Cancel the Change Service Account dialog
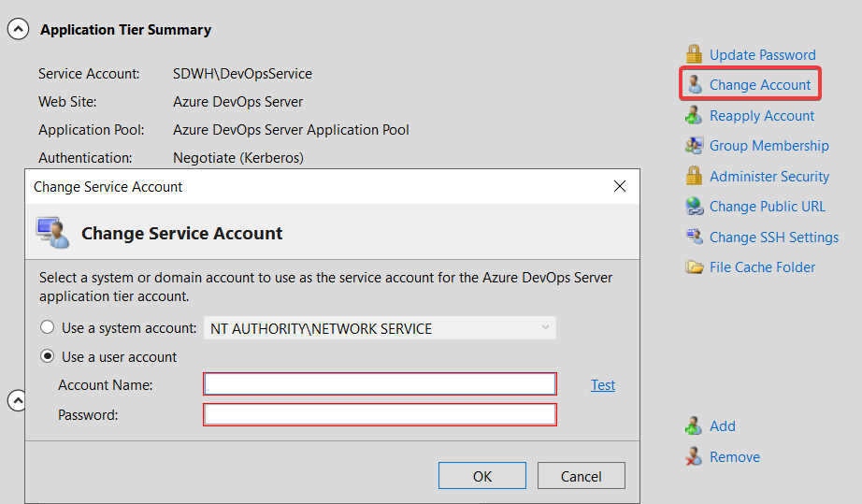862x504 pixels. [x=581, y=476]
